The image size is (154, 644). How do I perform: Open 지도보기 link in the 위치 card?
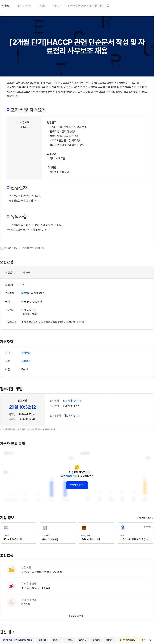[147, 527]
